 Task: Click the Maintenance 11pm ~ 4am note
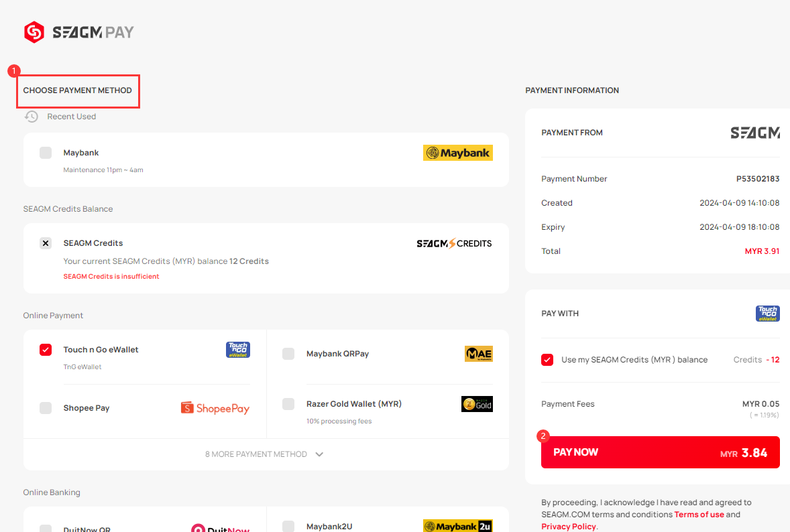coord(103,170)
